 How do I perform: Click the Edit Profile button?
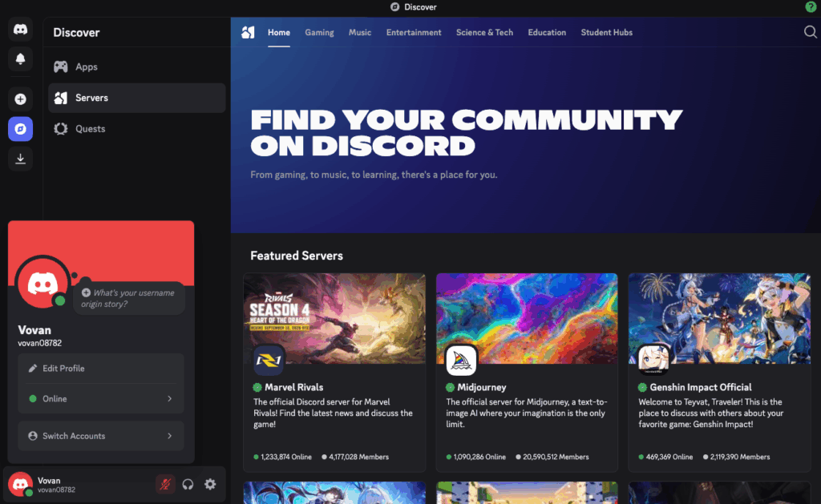coord(101,369)
